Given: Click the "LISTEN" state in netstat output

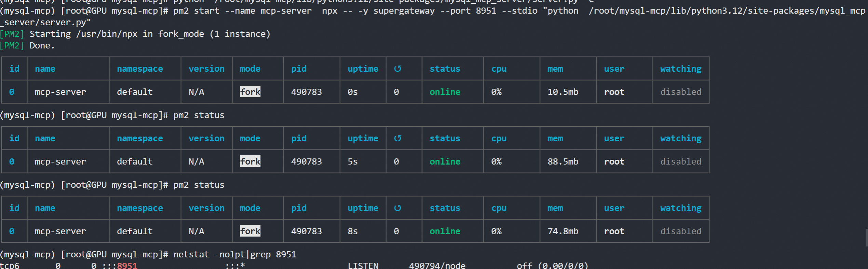Looking at the screenshot, I should pos(363,265).
